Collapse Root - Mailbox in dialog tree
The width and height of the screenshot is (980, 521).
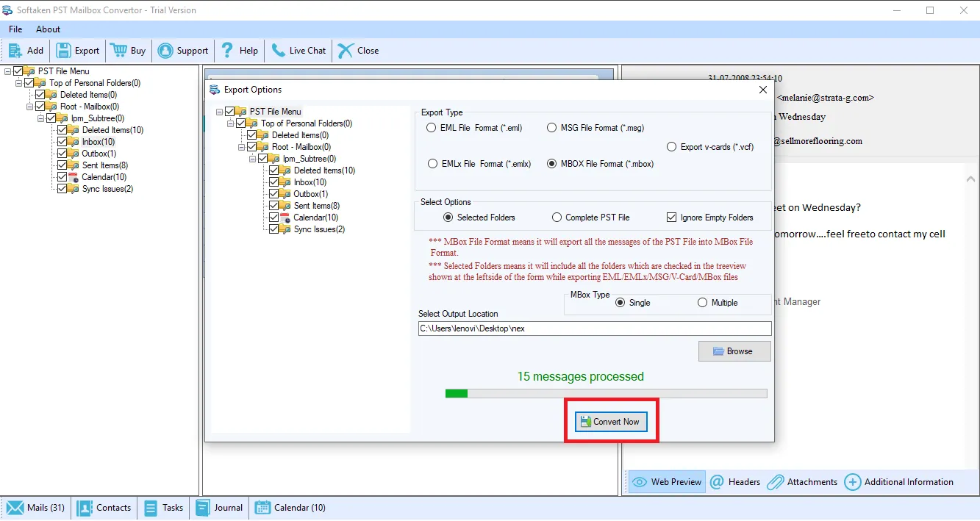pos(242,147)
